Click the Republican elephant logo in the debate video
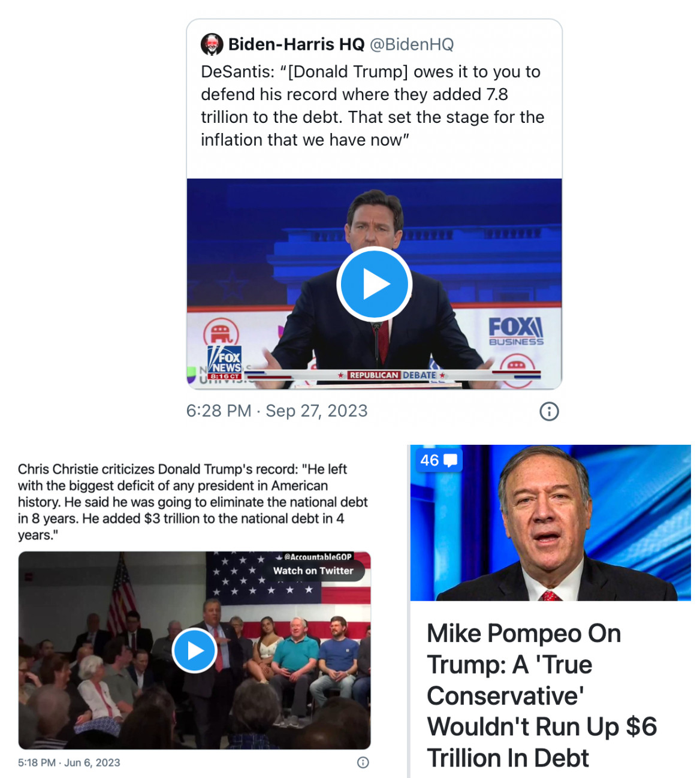The width and height of the screenshot is (700, 778). pos(221,331)
